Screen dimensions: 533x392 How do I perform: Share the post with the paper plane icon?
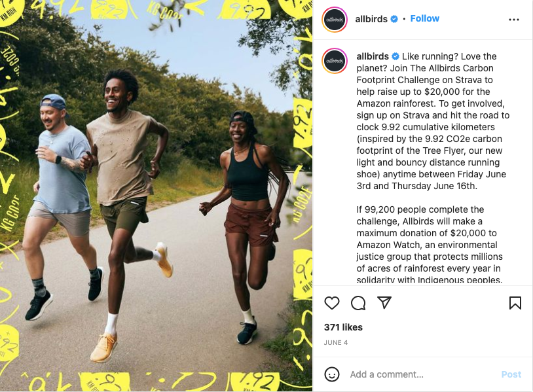[x=384, y=302]
